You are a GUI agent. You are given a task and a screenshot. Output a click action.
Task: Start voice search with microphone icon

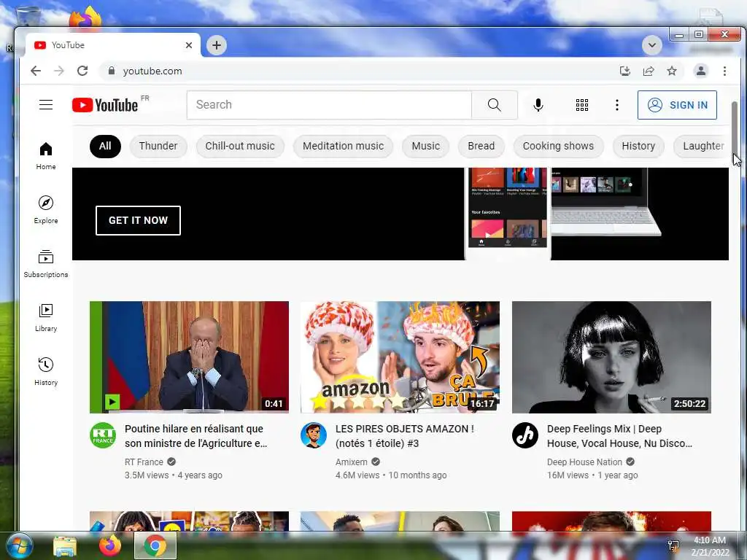tap(538, 105)
